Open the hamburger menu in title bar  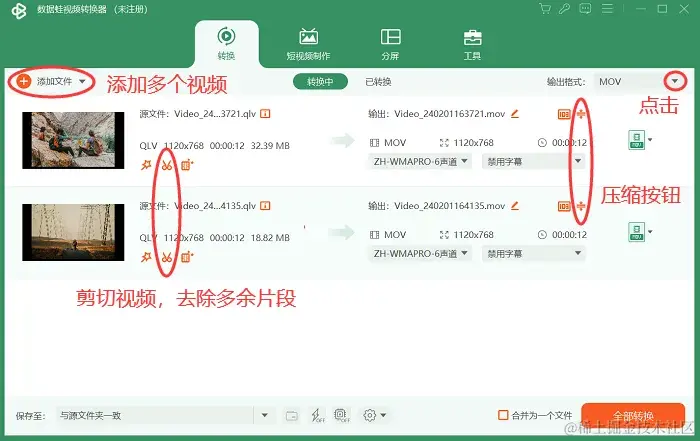click(x=607, y=9)
